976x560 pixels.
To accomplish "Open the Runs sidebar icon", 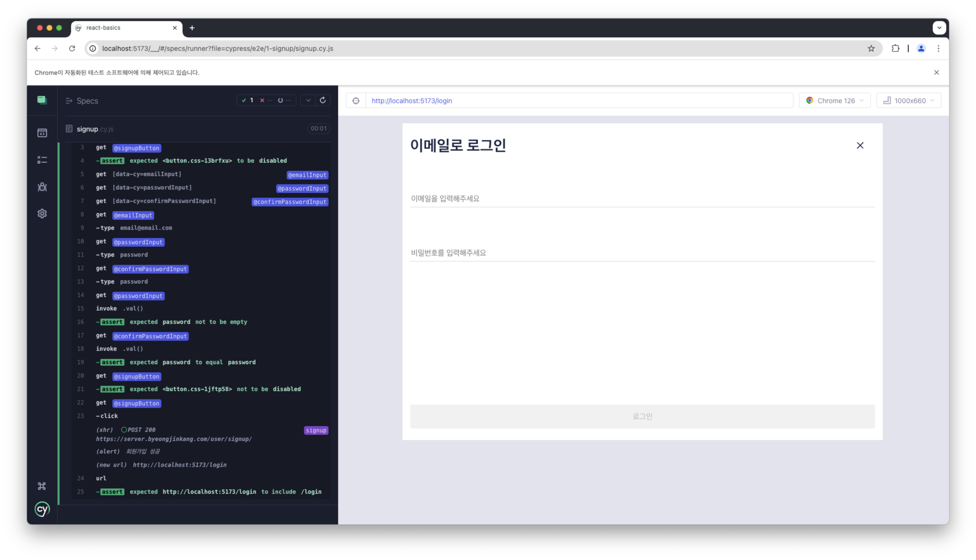I will pyautogui.click(x=42, y=160).
